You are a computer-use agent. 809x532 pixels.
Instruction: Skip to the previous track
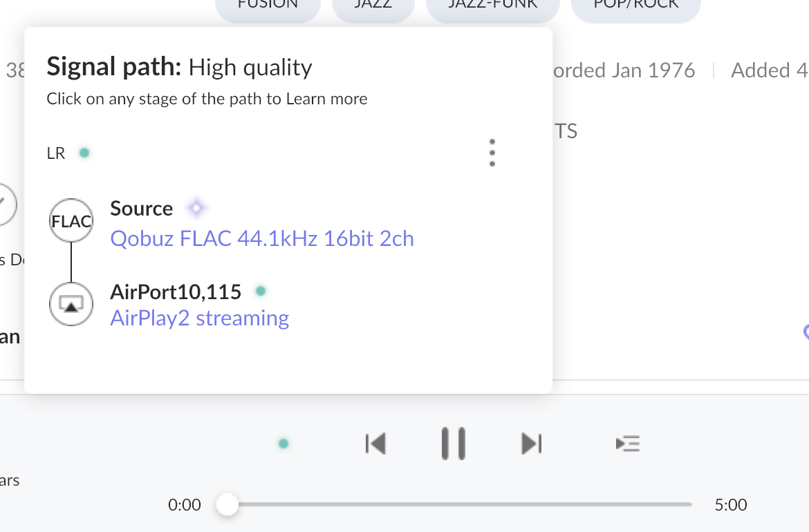tap(375, 444)
